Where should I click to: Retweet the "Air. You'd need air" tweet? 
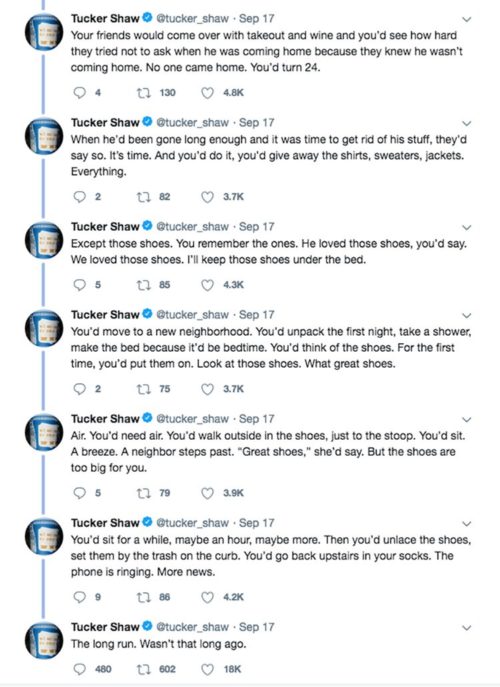pyautogui.click(x=143, y=493)
